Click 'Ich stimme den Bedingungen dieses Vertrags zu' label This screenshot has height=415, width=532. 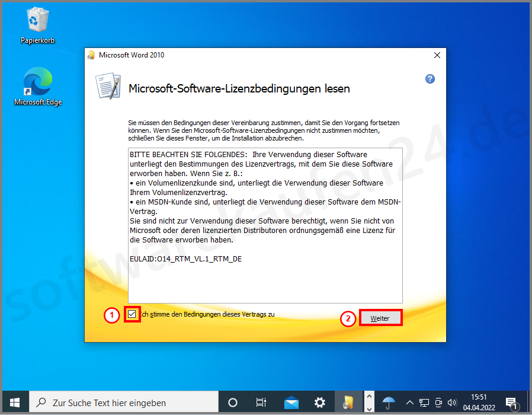click(207, 314)
